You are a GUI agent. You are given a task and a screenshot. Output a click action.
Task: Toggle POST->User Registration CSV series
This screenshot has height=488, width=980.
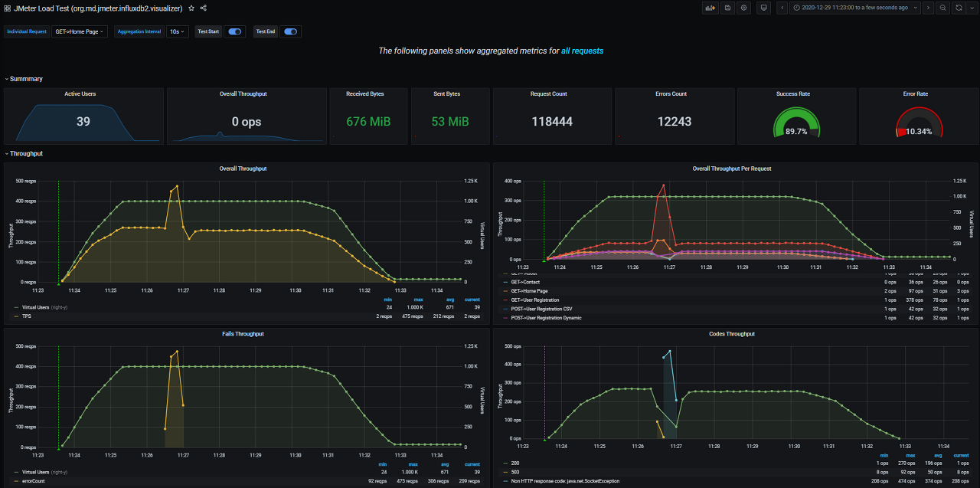coord(541,309)
